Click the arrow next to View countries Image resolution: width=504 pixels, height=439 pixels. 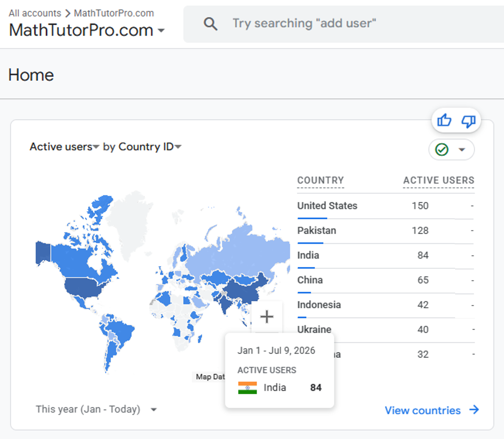click(x=474, y=410)
